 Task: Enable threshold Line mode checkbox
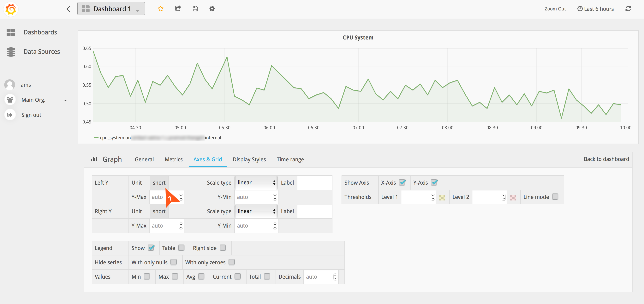pyautogui.click(x=555, y=197)
